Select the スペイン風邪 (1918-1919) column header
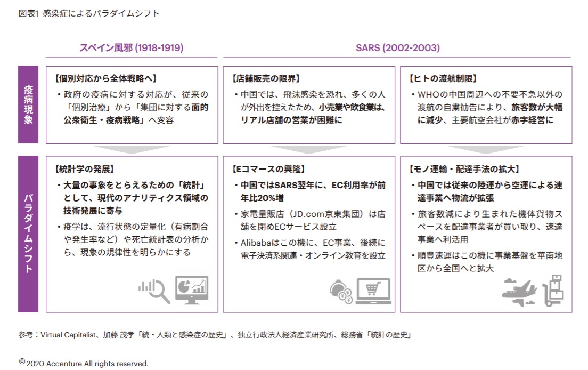 pos(132,48)
